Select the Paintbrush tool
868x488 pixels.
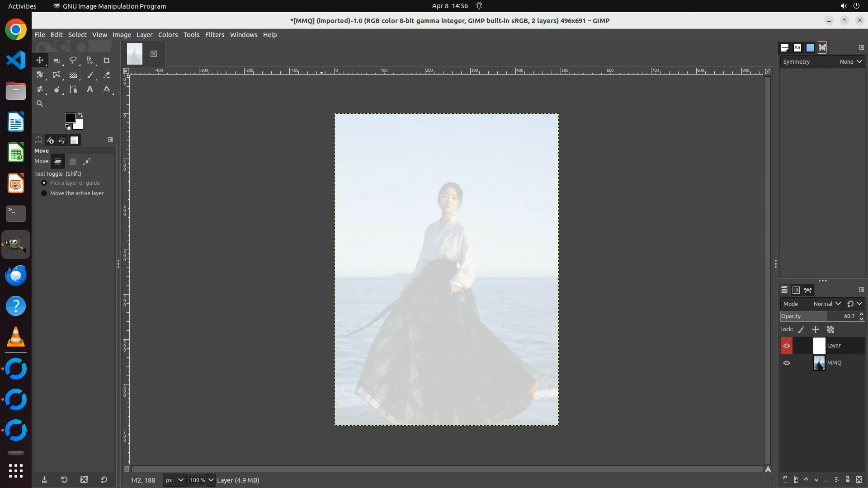point(90,75)
